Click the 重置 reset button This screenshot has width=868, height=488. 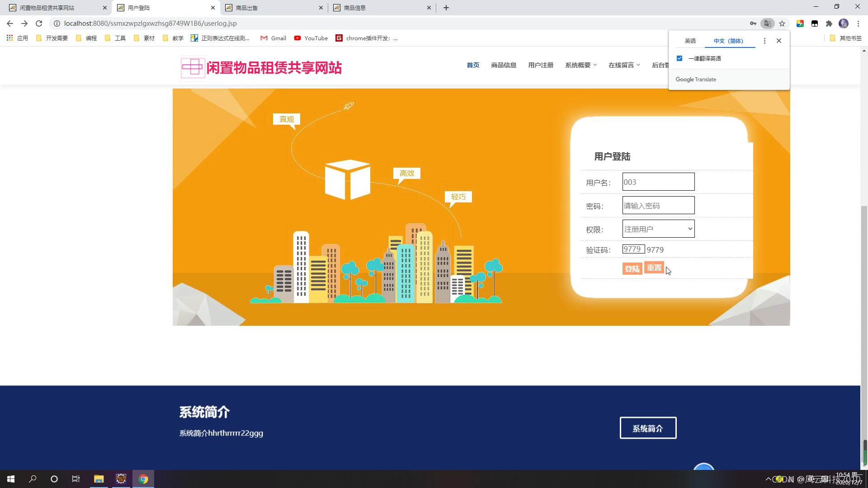point(654,267)
